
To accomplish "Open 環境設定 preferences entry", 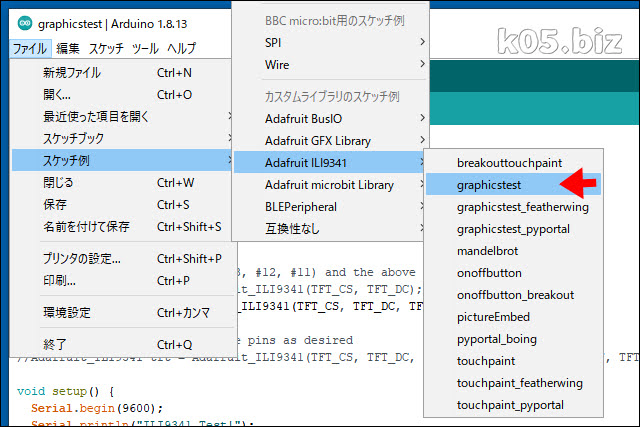I will point(122,313).
